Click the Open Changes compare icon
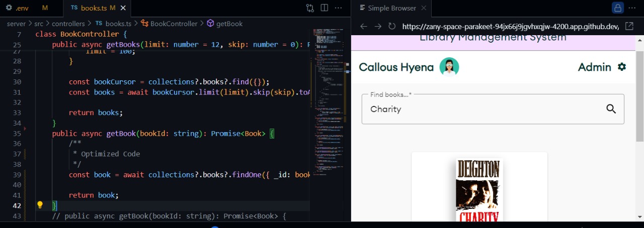Viewport: 644px width, 228px height. click(x=310, y=8)
